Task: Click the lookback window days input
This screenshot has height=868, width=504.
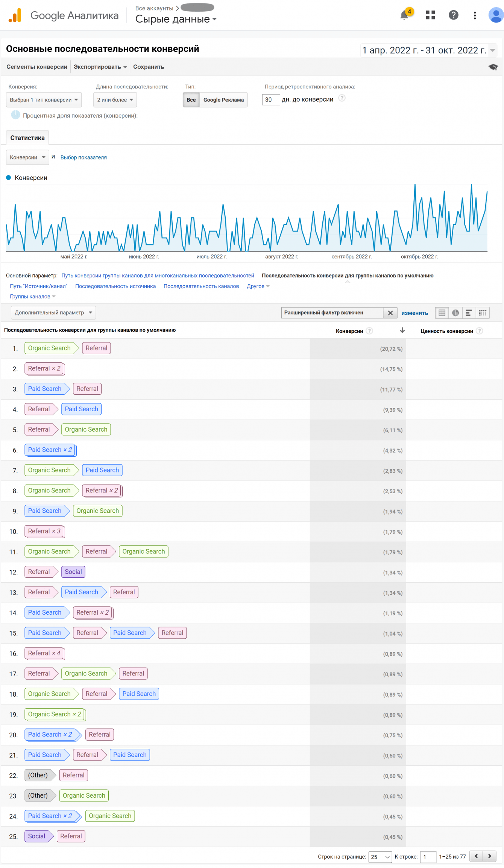Action: coord(270,100)
